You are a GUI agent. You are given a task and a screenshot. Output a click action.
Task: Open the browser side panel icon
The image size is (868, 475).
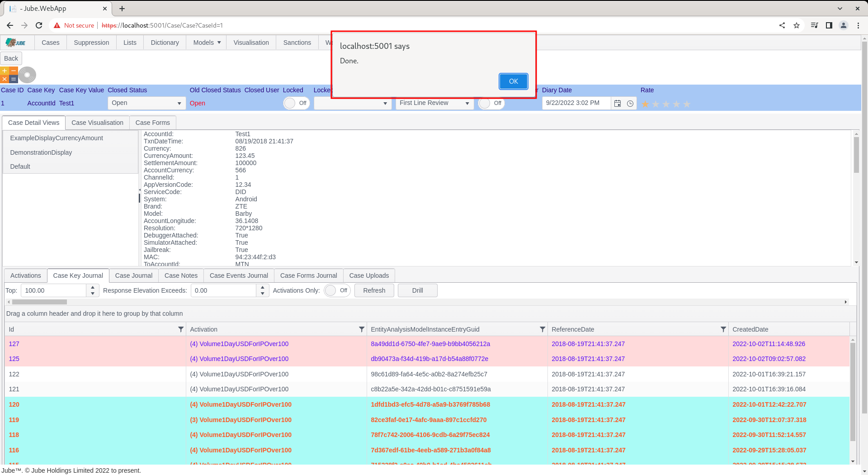point(829,25)
